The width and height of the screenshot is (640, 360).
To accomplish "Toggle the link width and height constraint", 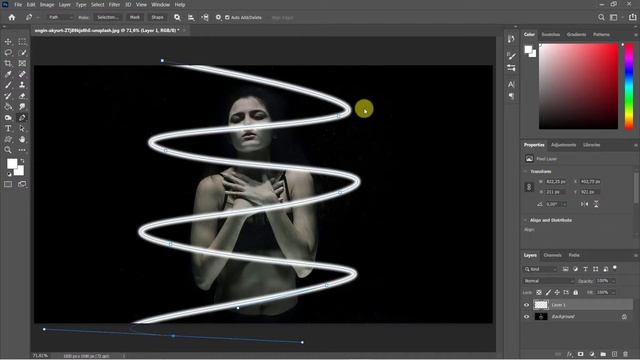I will (x=529, y=187).
